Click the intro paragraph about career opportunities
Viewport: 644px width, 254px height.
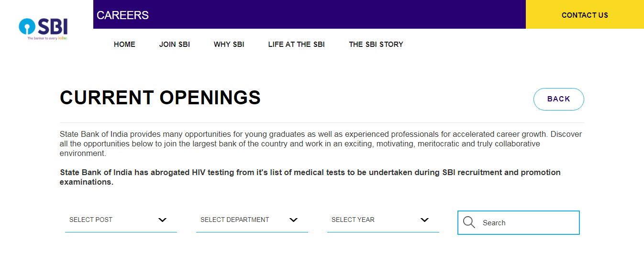[321, 144]
